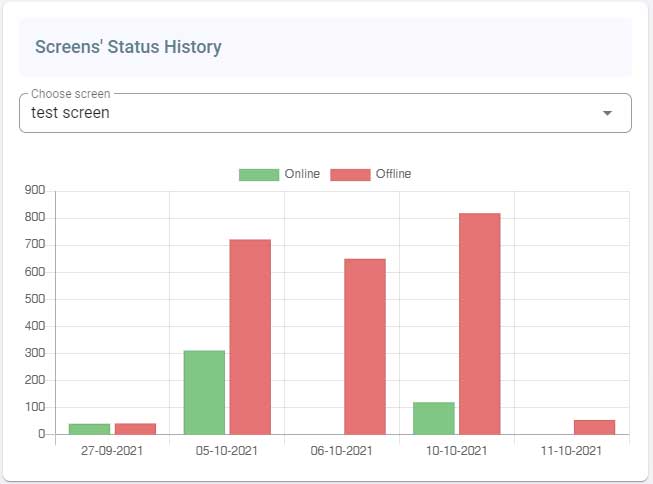Click the Online bar for 27-09-2021
The height and width of the screenshot is (484, 653).
(x=89, y=428)
